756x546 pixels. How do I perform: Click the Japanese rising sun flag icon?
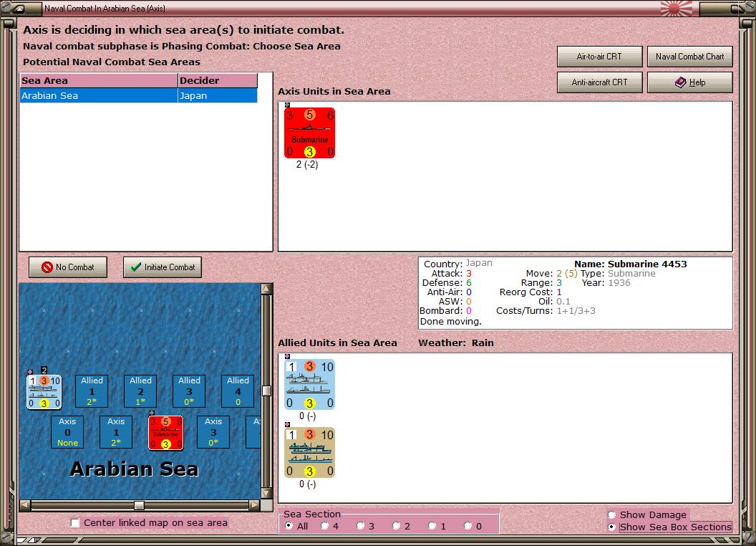[x=676, y=8]
